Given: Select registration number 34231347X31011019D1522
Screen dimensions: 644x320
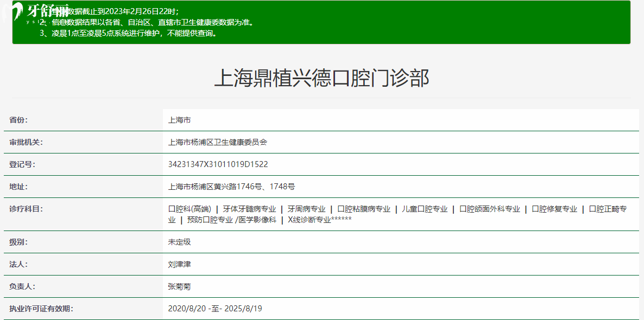Looking at the screenshot, I should click(x=218, y=164).
